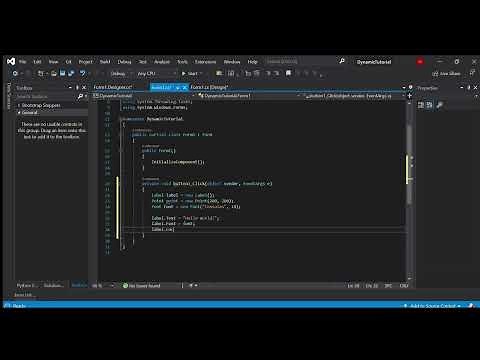
Task: Toggle the pin on active Form1.cs tab
Action: click(178, 88)
